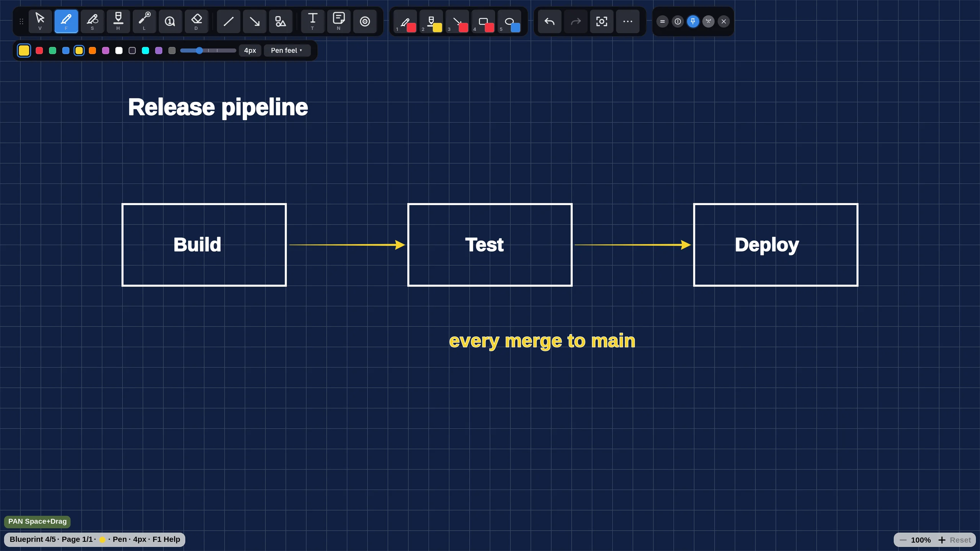980x551 pixels.
Task: Open the Pen feel dropdown
Action: pos(287,51)
